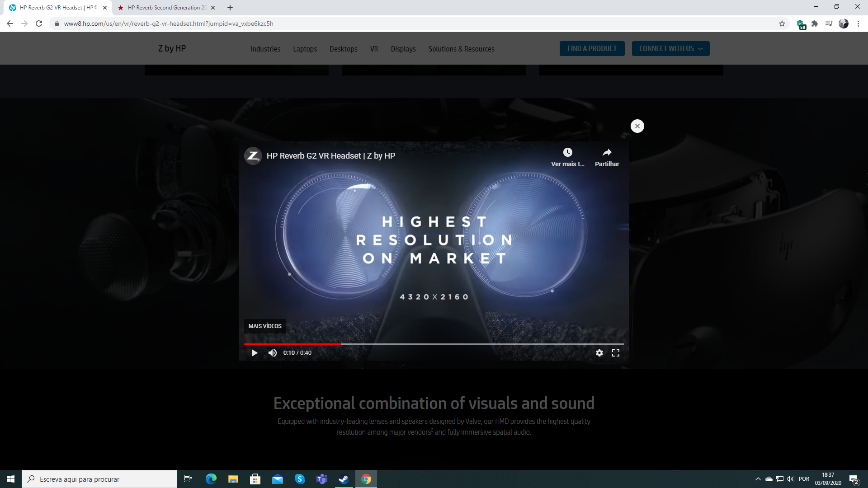Open the media control icon
The image size is (868, 488).
[829, 23]
